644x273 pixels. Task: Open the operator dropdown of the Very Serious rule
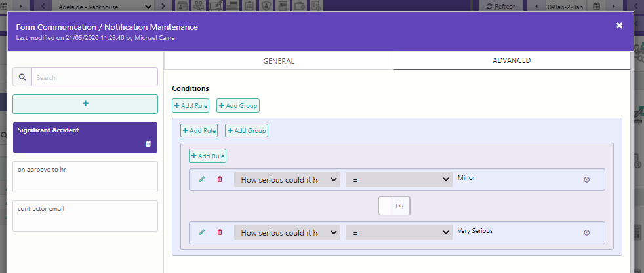(x=399, y=232)
